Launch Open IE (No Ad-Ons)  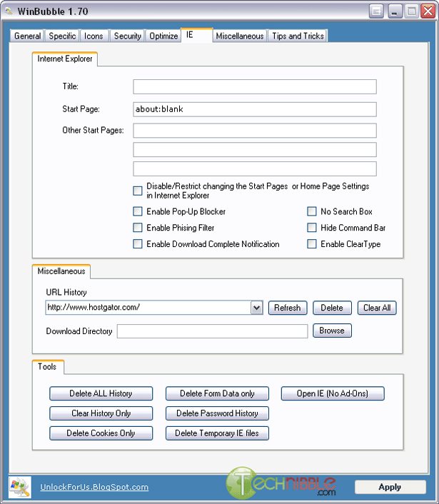pyautogui.click(x=332, y=393)
